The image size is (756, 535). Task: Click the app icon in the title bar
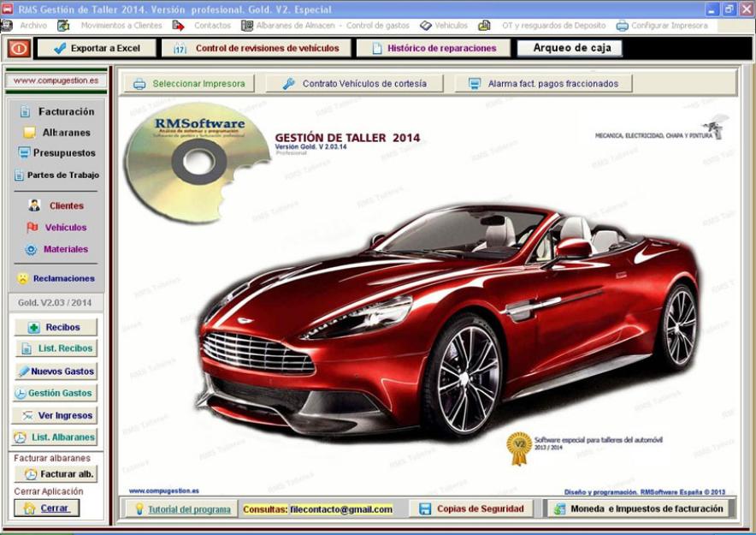pos(7,9)
